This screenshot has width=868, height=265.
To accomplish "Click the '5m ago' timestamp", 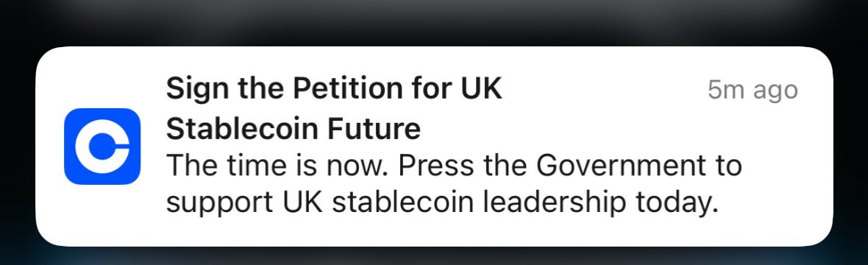I will pos(753,91).
